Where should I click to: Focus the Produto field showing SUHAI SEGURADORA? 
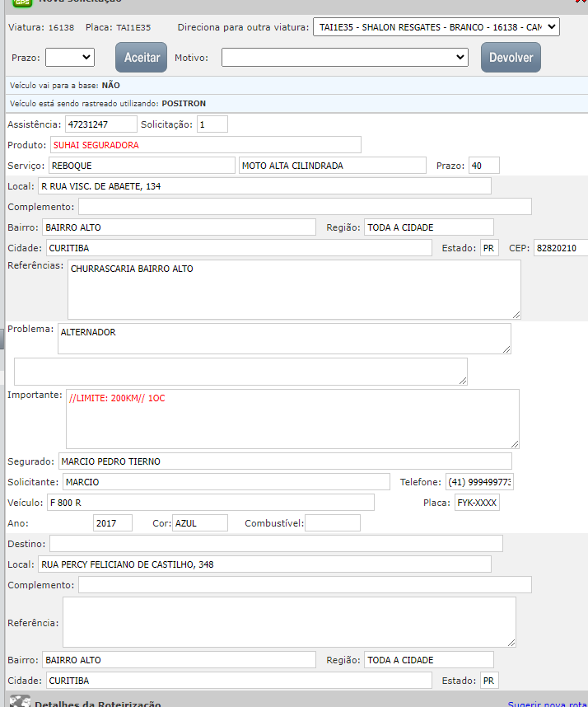205,145
